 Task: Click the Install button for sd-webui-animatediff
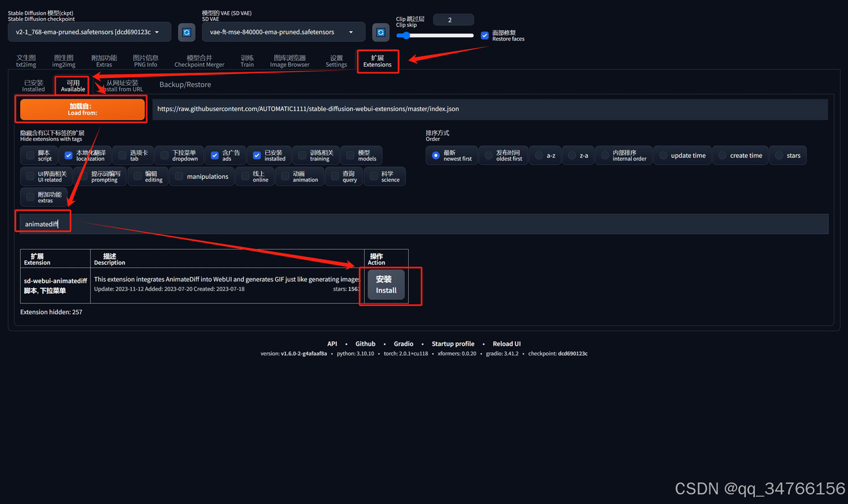(x=386, y=285)
